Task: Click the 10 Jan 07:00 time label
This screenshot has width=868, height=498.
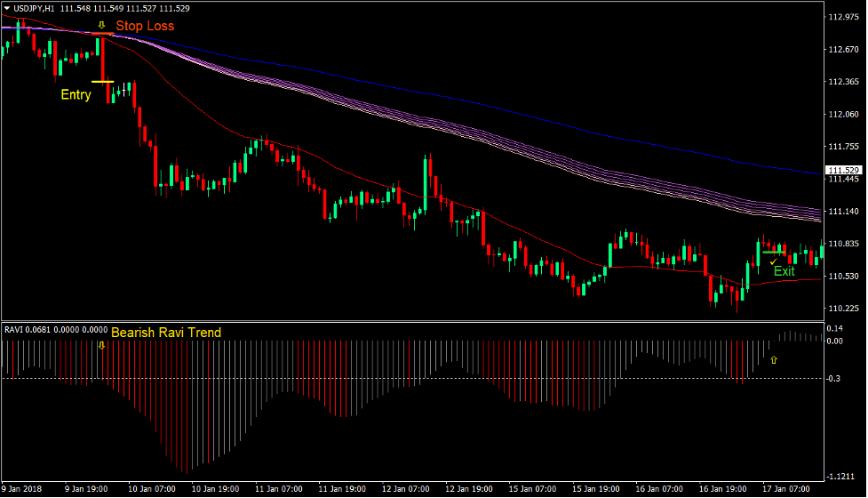Action: click(152, 489)
